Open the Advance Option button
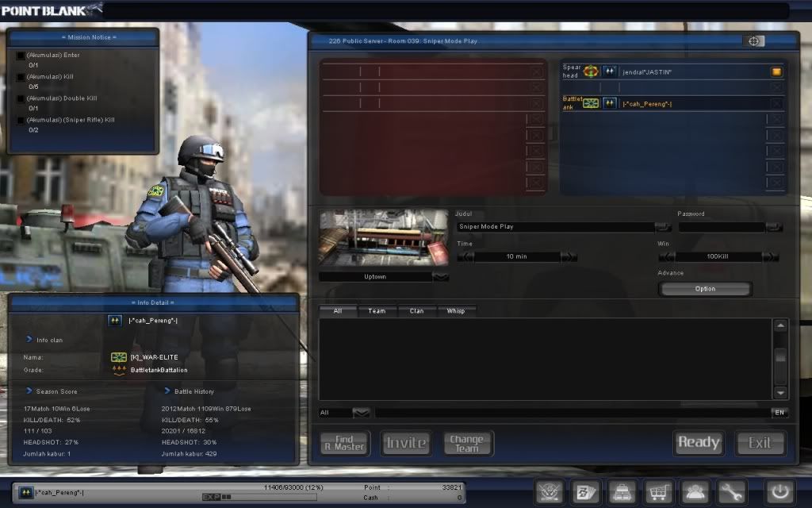 [x=705, y=289]
